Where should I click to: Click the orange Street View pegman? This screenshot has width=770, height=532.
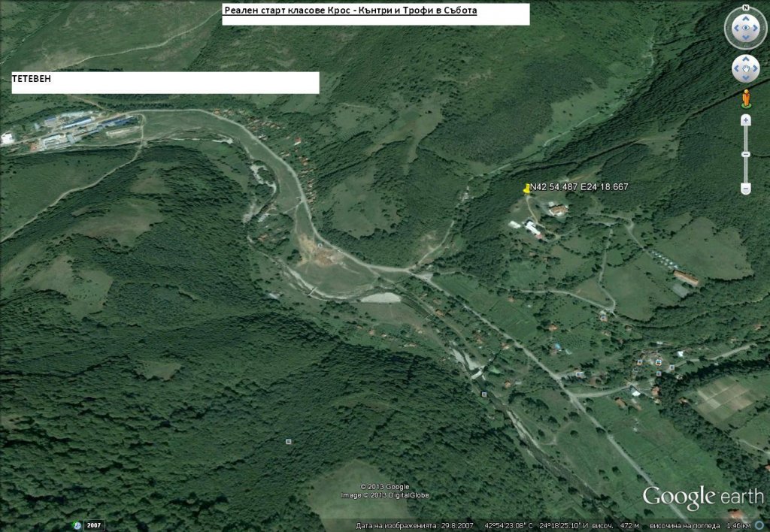click(x=746, y=98)
